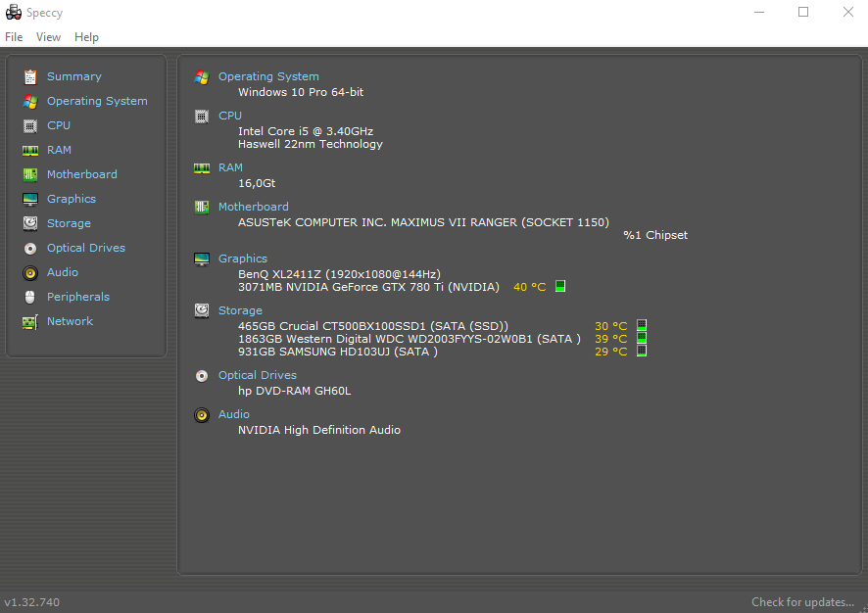868x613 pixels.
Task: Click Check for updates link
Action: [802, 602]
